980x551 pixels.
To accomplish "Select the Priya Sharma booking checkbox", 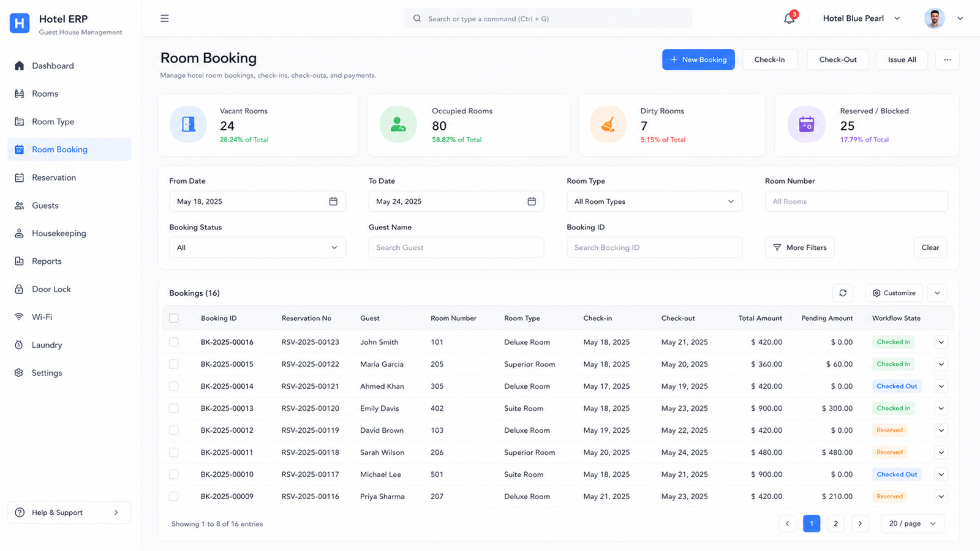I will point(174,497).
